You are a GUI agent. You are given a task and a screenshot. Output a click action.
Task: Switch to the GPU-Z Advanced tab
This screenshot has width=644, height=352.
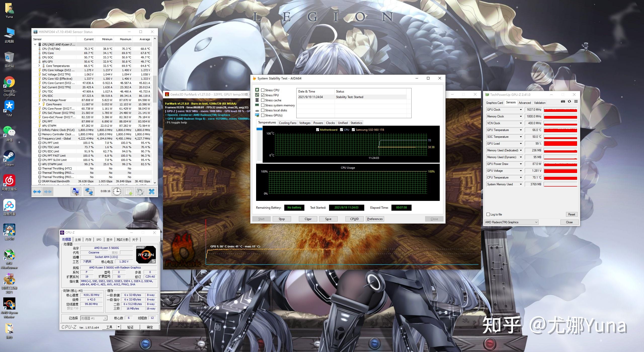[x=525, y=103]
